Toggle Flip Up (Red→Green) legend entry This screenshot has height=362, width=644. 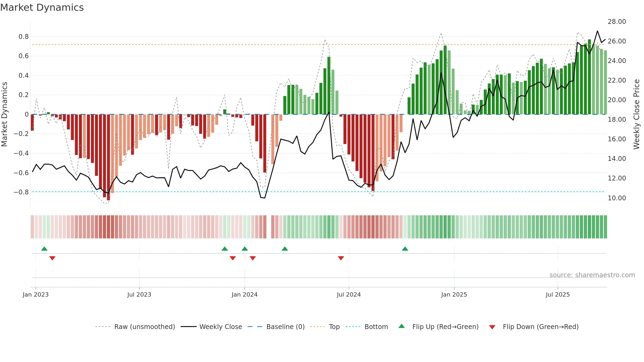(438, 327)
